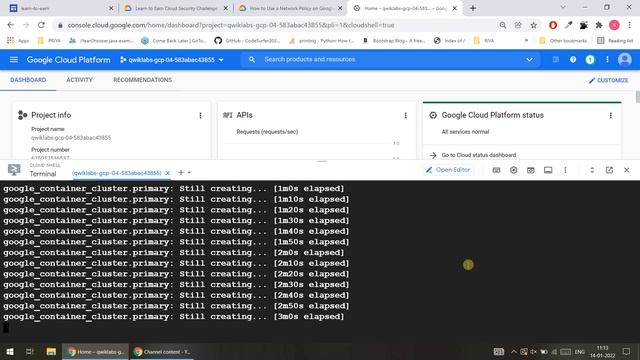Close the Cloud Shell panel
Viewport: 640px width, 360px height.
[x=627, y=170]
